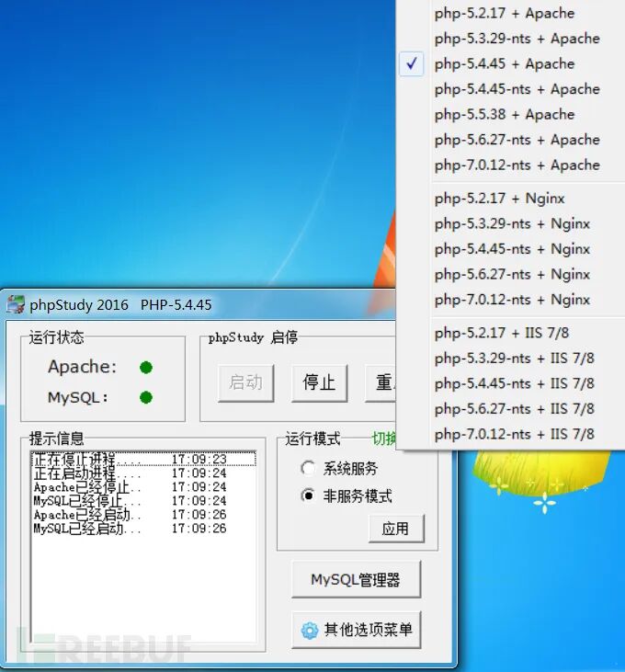The image size is (625, 672).
Task: Open the MySQL管理器 button
Action: pyautogui.click(x=356, y=579)
